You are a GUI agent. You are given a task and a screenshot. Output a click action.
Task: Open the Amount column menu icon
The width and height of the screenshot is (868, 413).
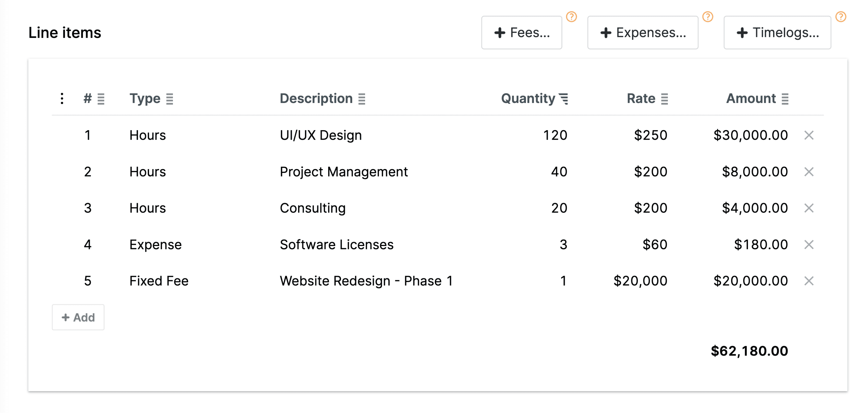[x=785, y=99]
